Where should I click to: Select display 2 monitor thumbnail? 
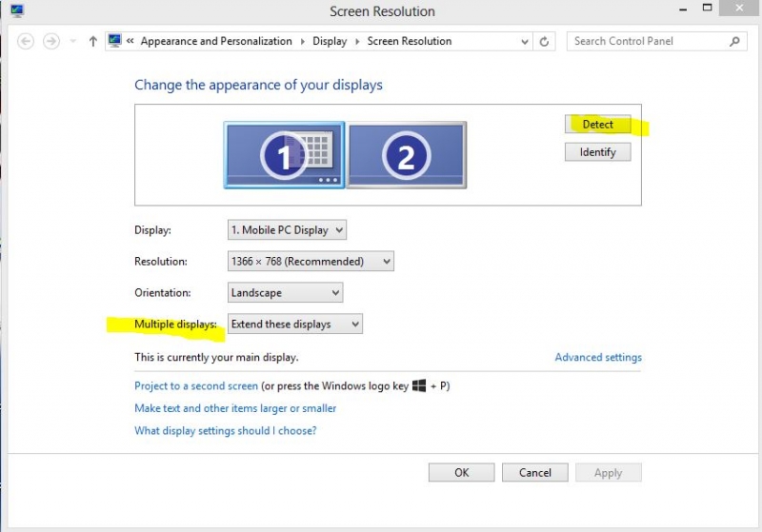407,155
